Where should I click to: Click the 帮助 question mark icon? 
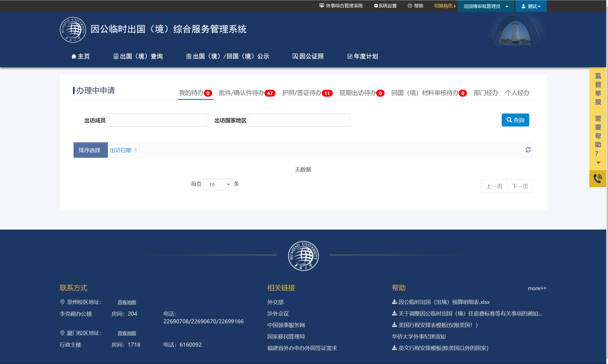pos(410,6)
